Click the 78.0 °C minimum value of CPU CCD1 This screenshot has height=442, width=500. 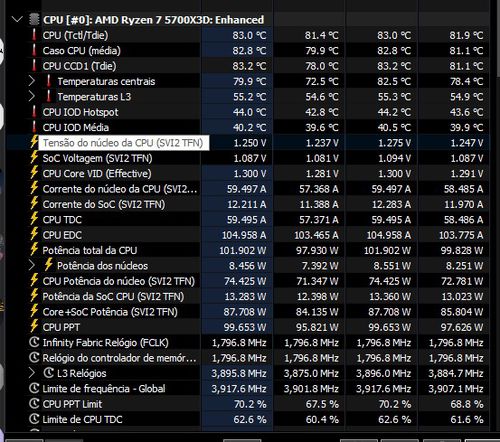322,66
